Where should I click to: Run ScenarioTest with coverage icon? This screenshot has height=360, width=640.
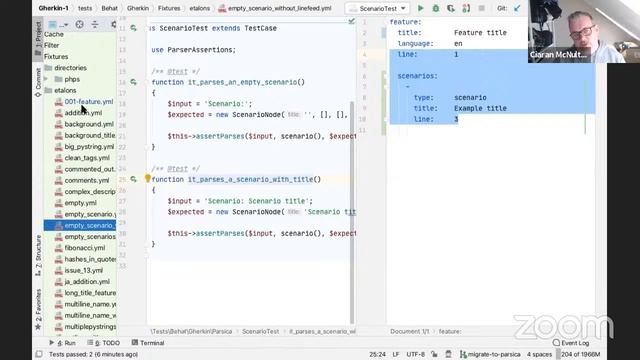[451, 8]
